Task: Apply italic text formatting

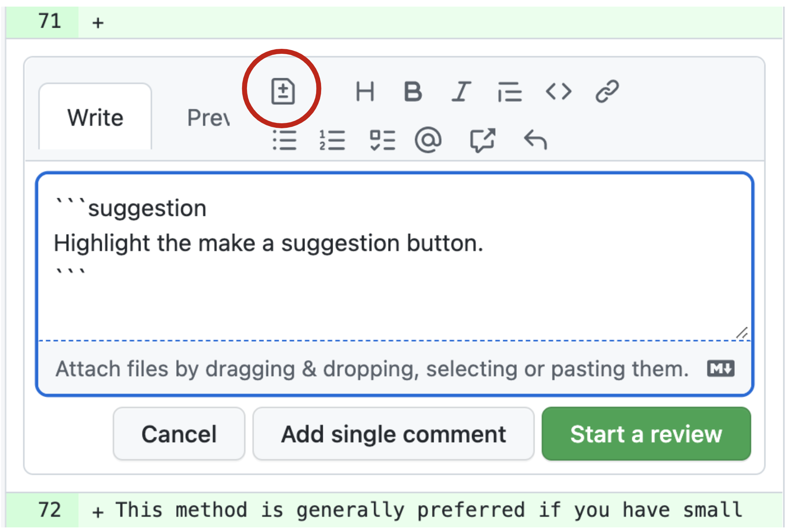Action: (x=461, y=91)
